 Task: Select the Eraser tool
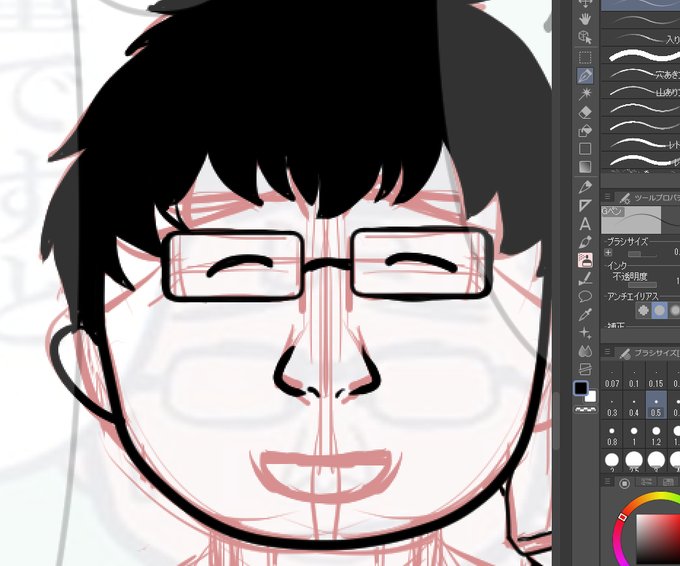coord(585,112)
